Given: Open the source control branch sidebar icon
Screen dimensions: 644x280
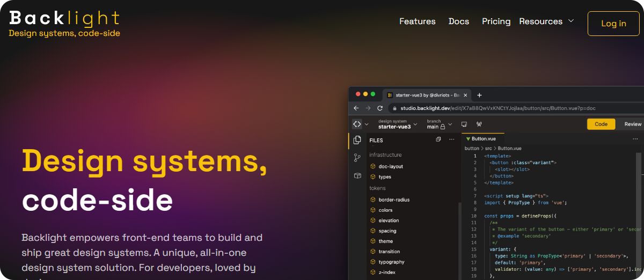Looking at the screenshot, I should [x=357, y=158].
